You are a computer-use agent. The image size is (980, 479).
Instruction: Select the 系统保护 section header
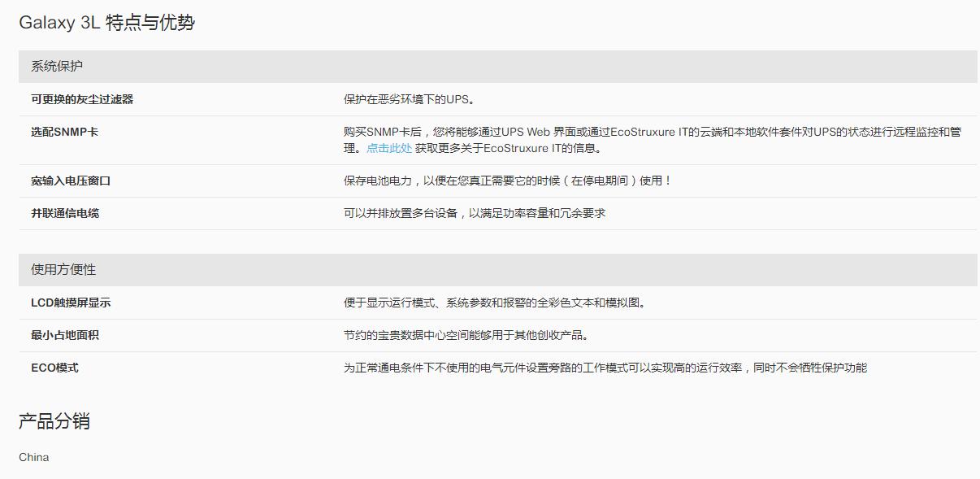pos(57,67)
